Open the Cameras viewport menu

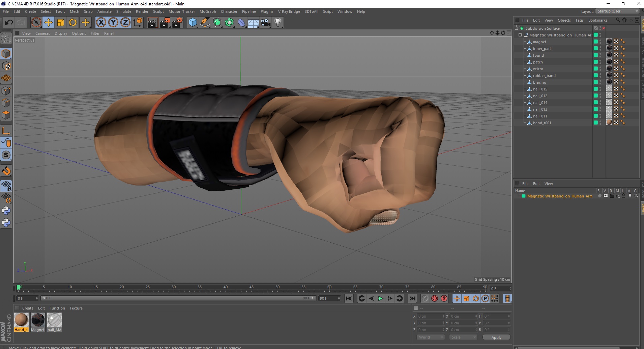(42, 33)
